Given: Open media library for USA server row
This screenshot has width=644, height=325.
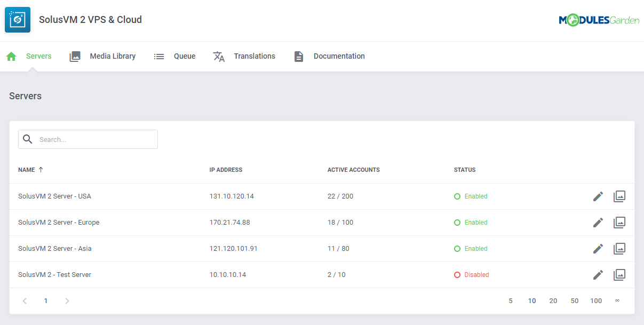Looking at the screenshot, I should tap(619, 196).
